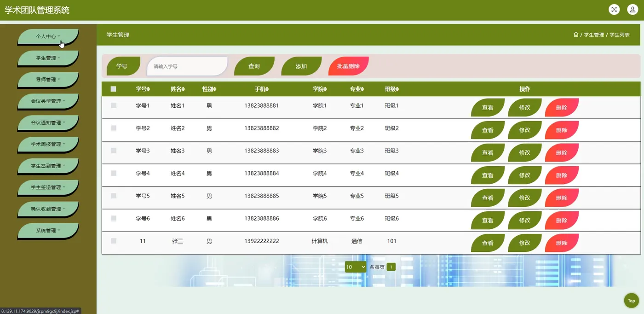Screen dimensions: 644x314
Task: Toggle the select-all checkbox in table header
Action: point(114,89)
